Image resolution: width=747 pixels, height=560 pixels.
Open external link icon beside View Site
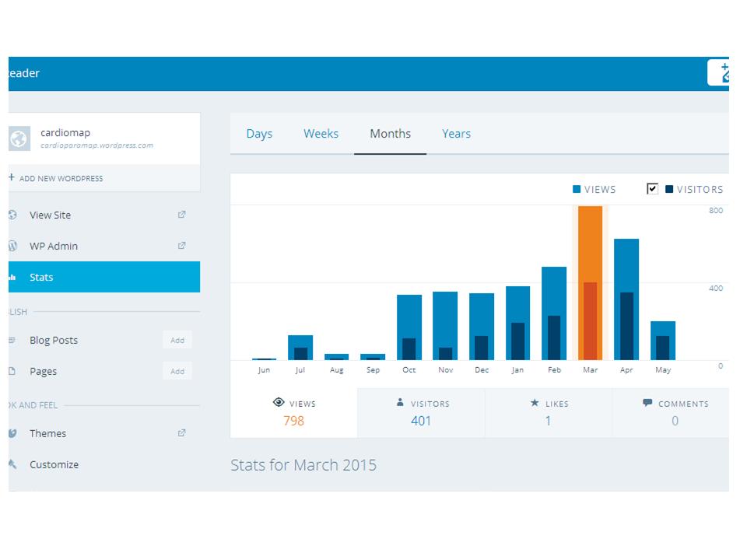pos(181,215)
